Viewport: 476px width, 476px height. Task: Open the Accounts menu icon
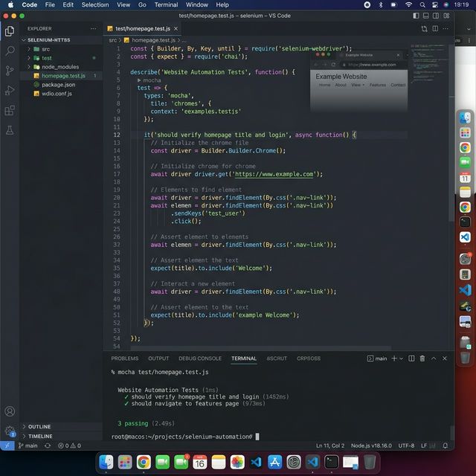pos(10,411)
